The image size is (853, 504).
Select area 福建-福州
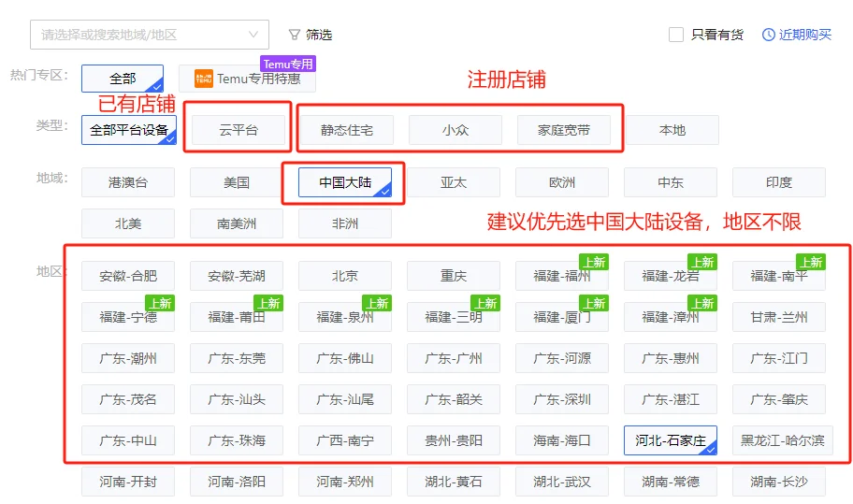point(562,276)
